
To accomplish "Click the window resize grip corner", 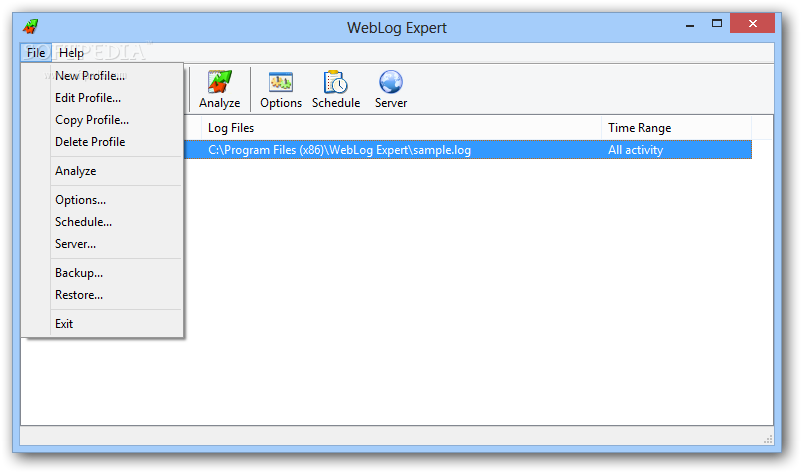I will click(768, 439).
